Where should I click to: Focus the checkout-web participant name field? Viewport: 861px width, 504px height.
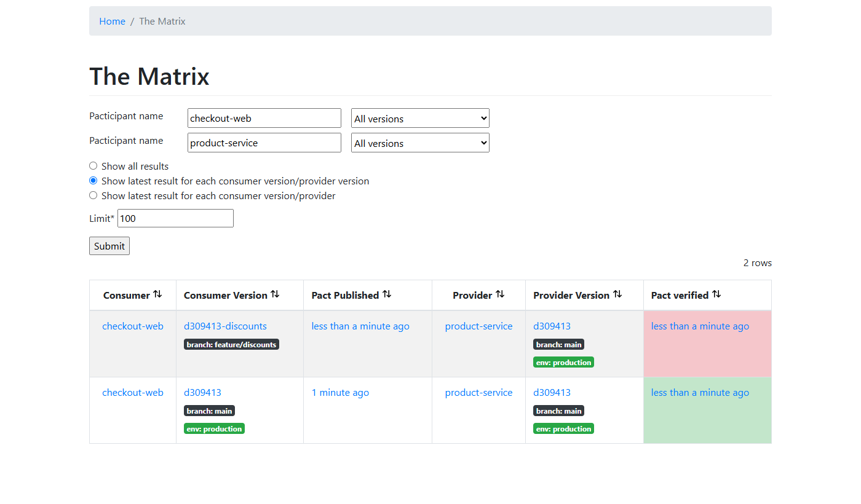click(264, 118)
